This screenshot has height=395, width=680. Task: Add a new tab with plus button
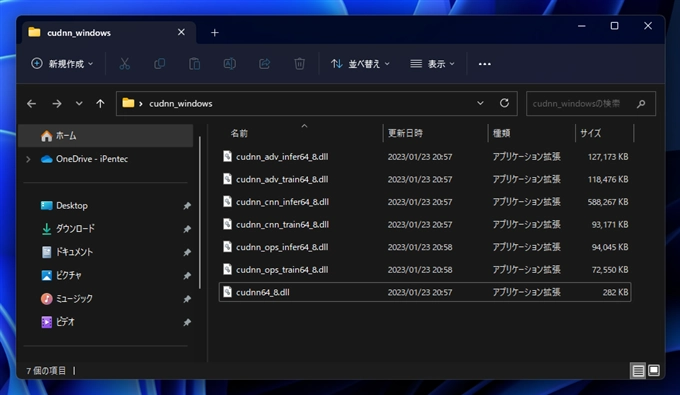[215, 33]
